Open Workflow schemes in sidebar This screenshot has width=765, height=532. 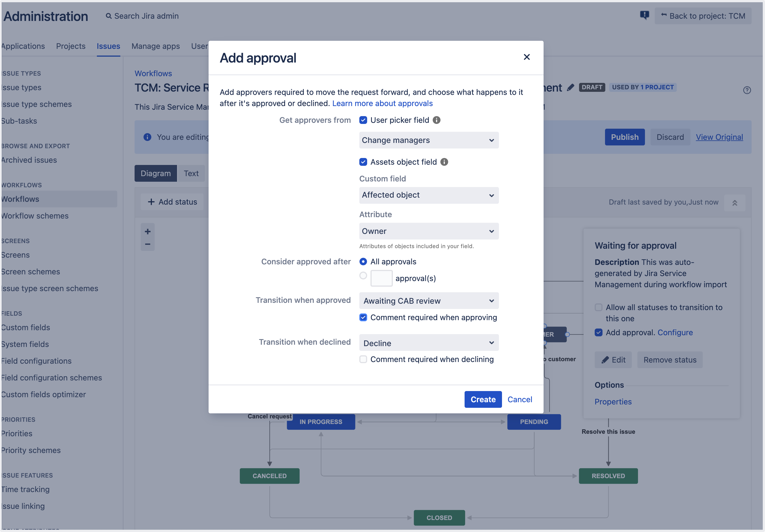[35, 216]
